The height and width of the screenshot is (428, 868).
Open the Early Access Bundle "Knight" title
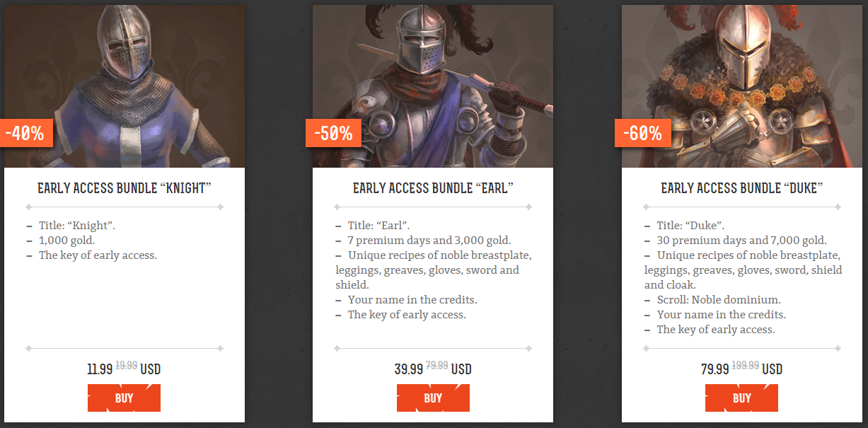(x=125, y=188)
